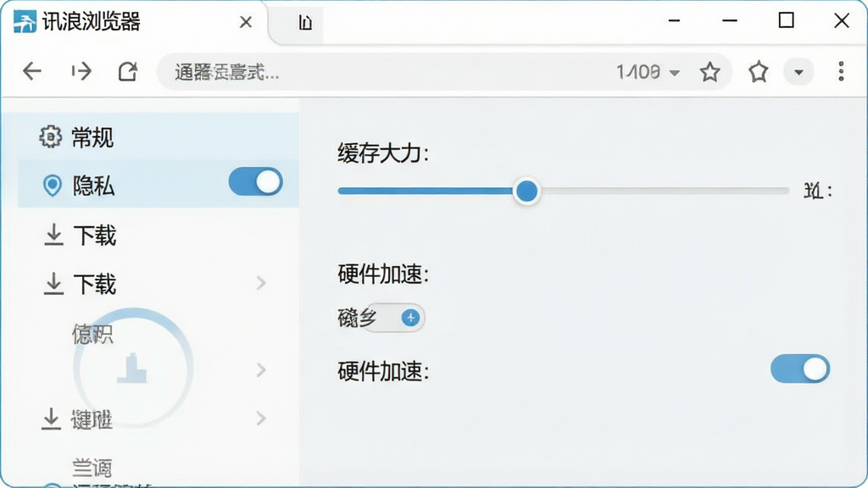Toggle the small switch under the first 硬件加速 label
868x488 pixels.
(396, 318)
